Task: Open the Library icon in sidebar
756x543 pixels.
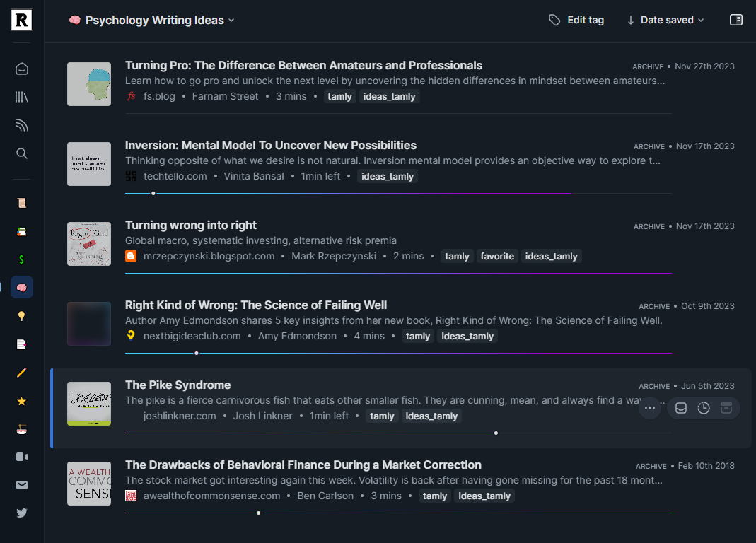Action: tap(22, 97)
